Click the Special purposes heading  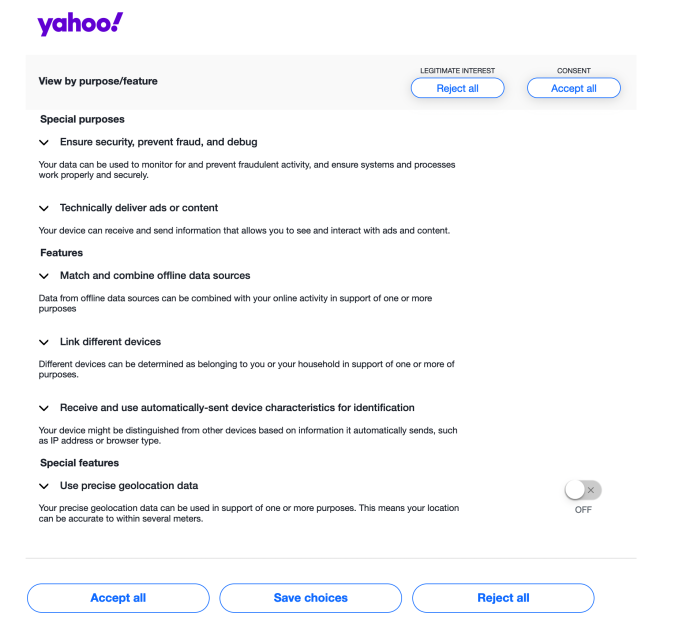coord(82,119)
